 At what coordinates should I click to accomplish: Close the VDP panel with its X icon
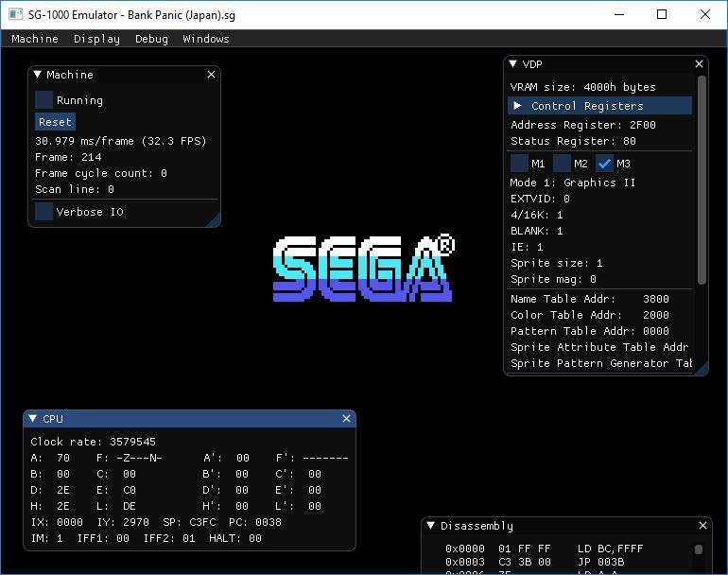(x=700, y=64)
